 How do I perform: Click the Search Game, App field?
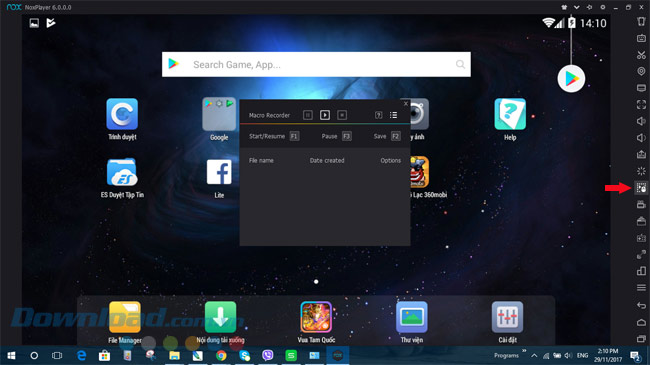coord(316,64)
